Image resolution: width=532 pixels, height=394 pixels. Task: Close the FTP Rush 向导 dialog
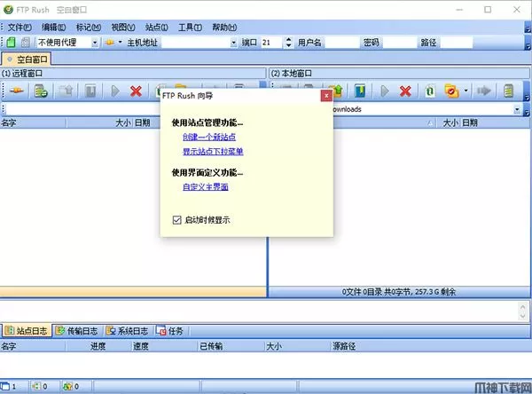point(326,96)
